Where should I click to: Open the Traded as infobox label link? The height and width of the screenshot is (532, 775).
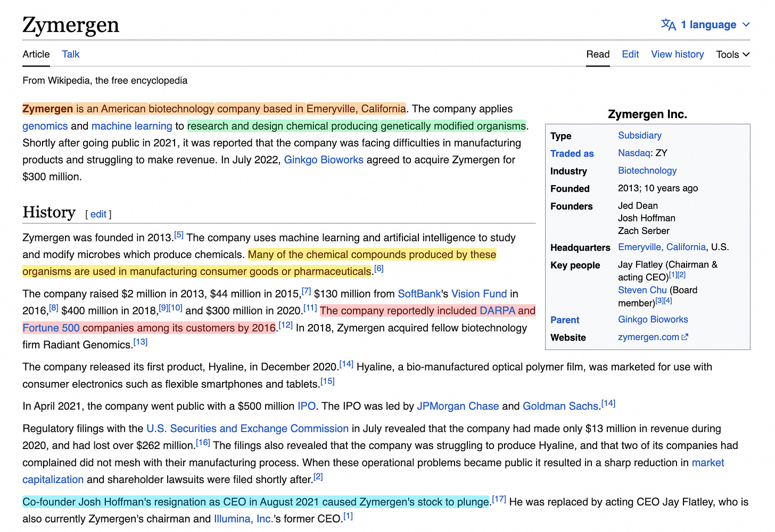(572, 154)
